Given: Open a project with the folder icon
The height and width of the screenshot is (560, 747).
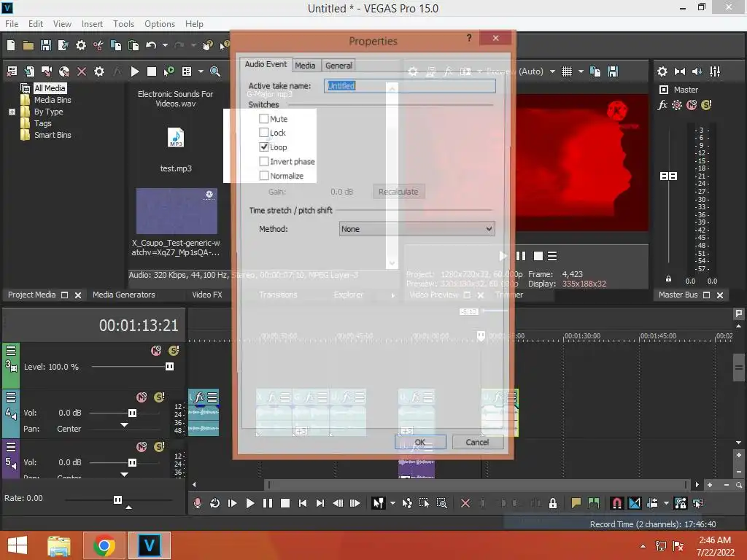Looking at the screenshot, I should point(28,45).
